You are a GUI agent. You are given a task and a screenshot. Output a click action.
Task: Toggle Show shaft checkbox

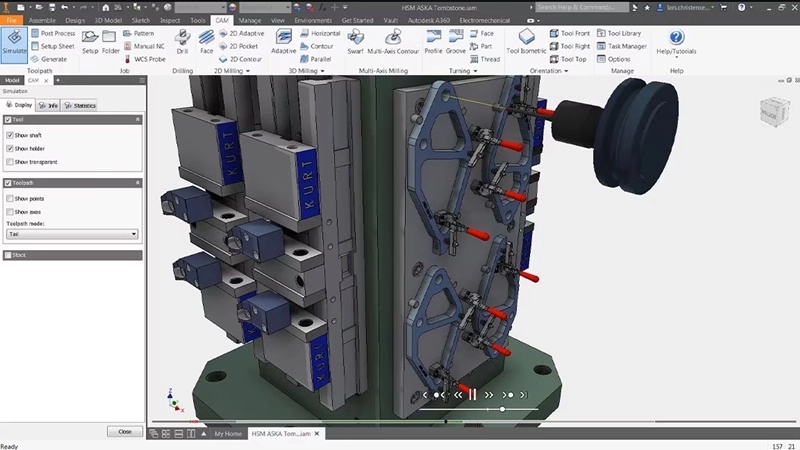point(10,135)
